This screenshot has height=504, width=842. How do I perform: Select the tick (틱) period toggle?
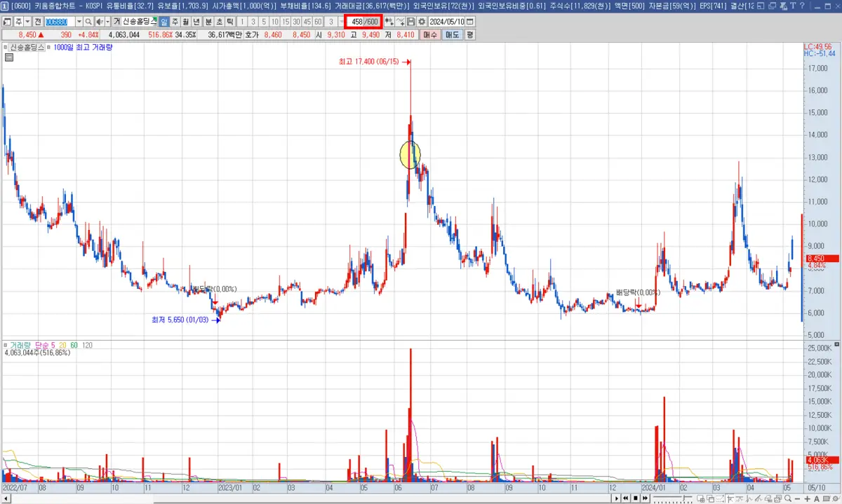(x=229, y=22)
